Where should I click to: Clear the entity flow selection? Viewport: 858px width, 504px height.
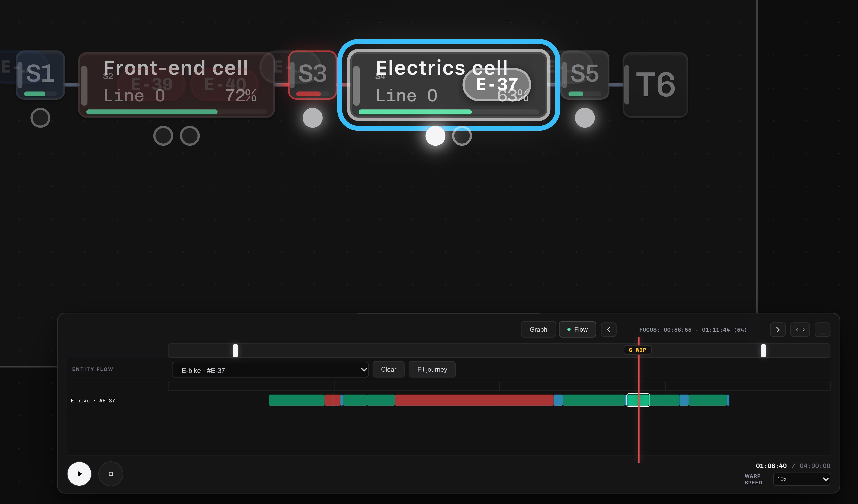pyautogui.click(x=389, y=369)
